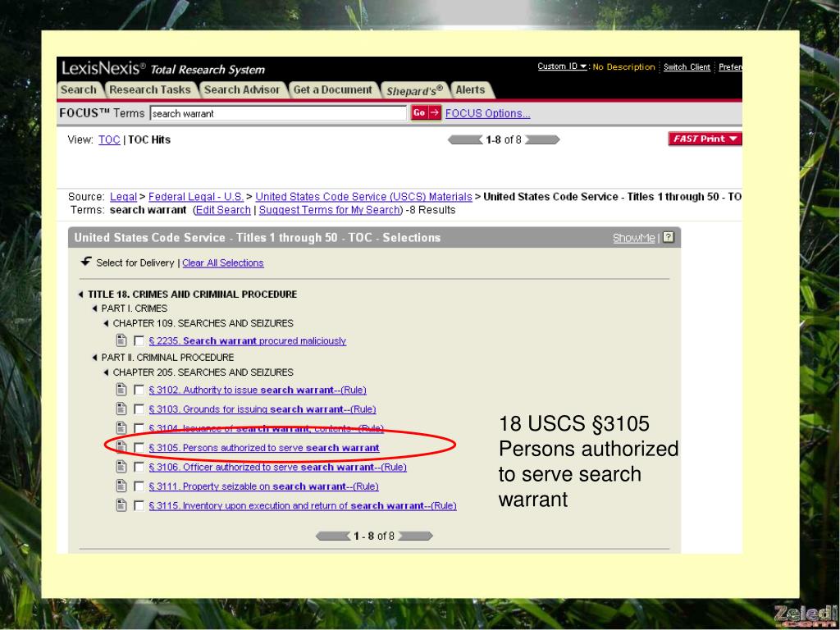Open the Legal source link
This screenshot has height=630, width=840.
click(x=123, y=197)
